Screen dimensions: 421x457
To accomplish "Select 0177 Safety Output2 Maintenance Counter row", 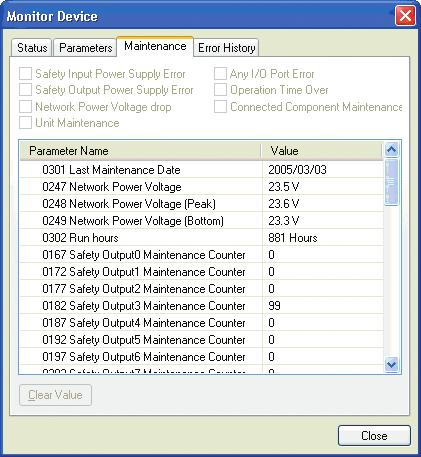I will (x=202, y=289).
